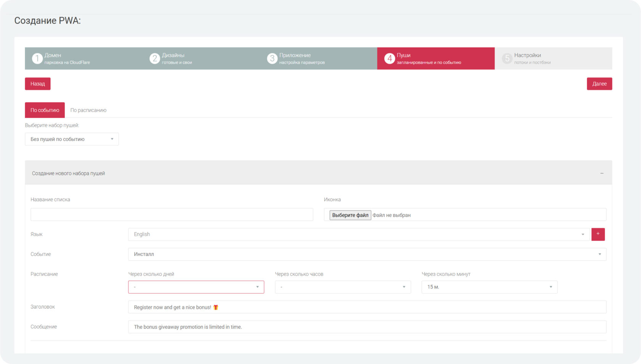
Task: Open the Через сколько дней dropdown
Action: point(196,287)
